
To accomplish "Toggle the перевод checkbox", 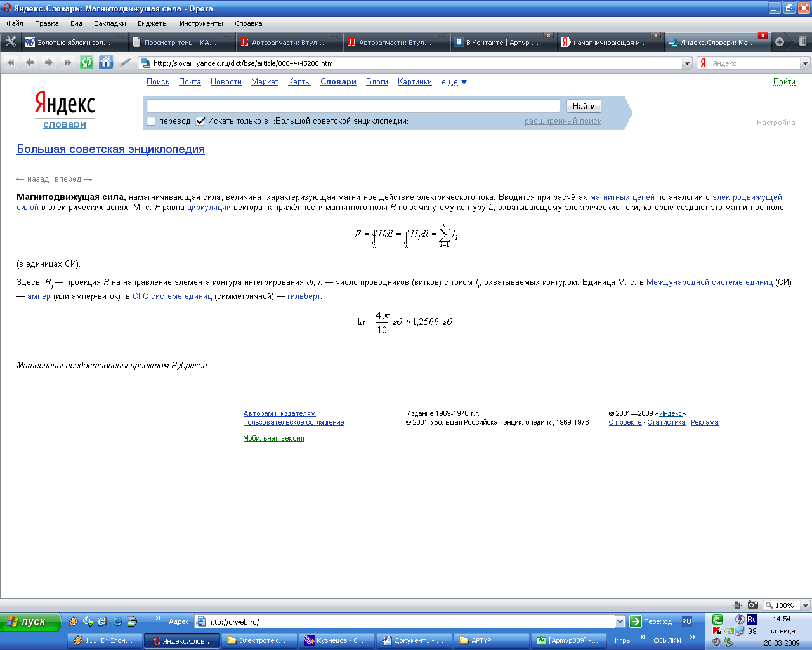I will click(x=151, y=121).
